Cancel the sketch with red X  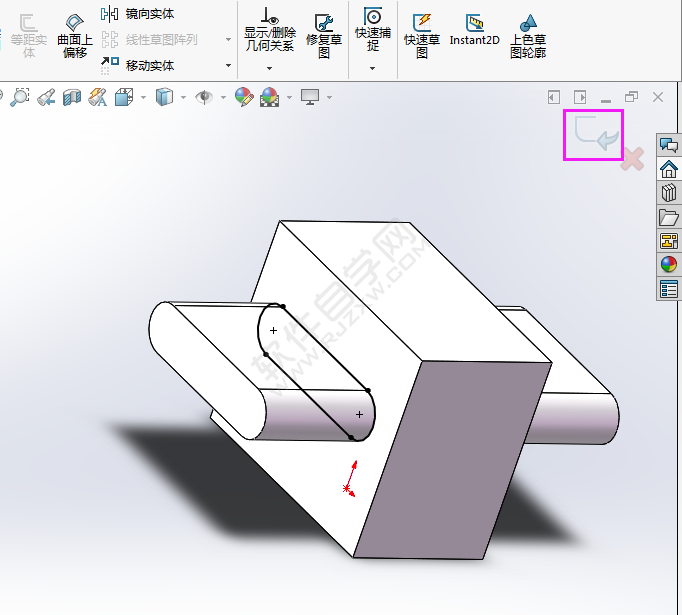632,159
